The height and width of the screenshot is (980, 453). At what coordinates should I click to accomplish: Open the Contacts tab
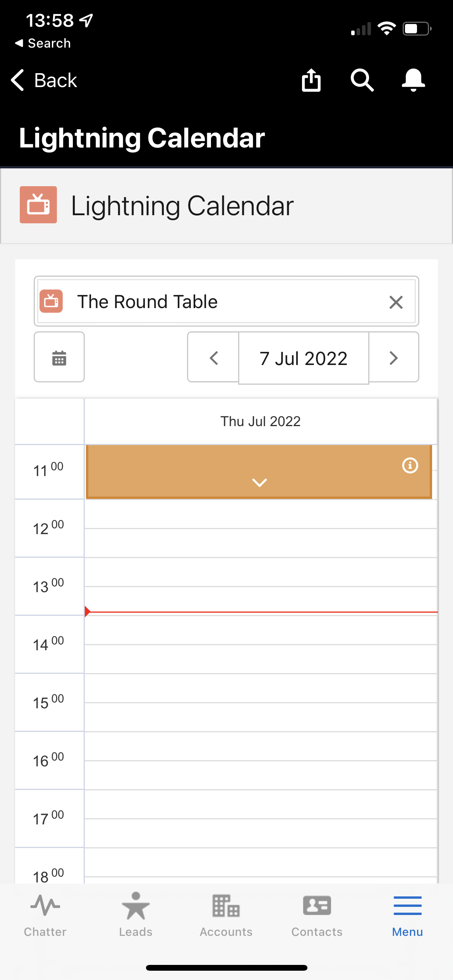[317, 915]
